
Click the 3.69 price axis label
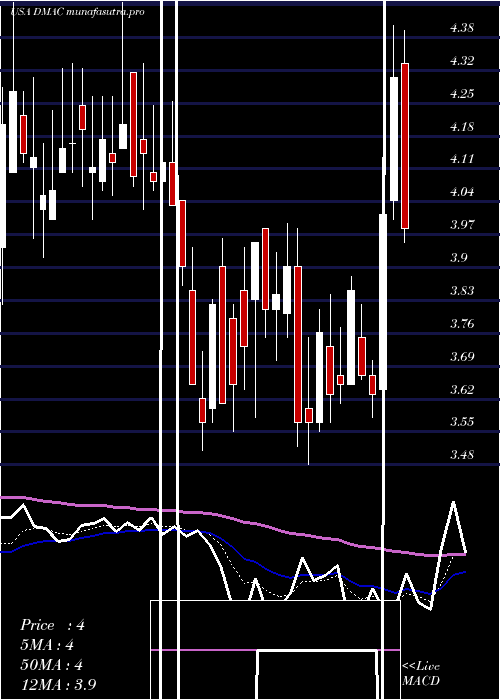click(x=462, y=357)
